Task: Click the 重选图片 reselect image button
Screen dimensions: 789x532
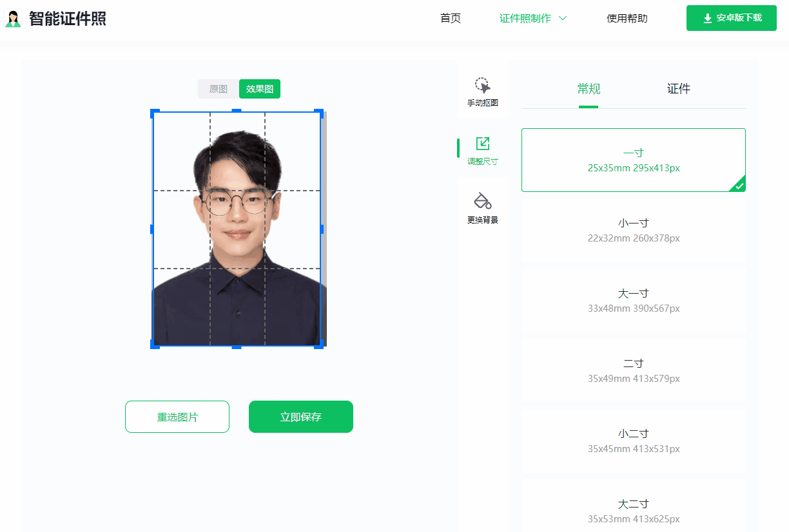Action: (177, 417)
